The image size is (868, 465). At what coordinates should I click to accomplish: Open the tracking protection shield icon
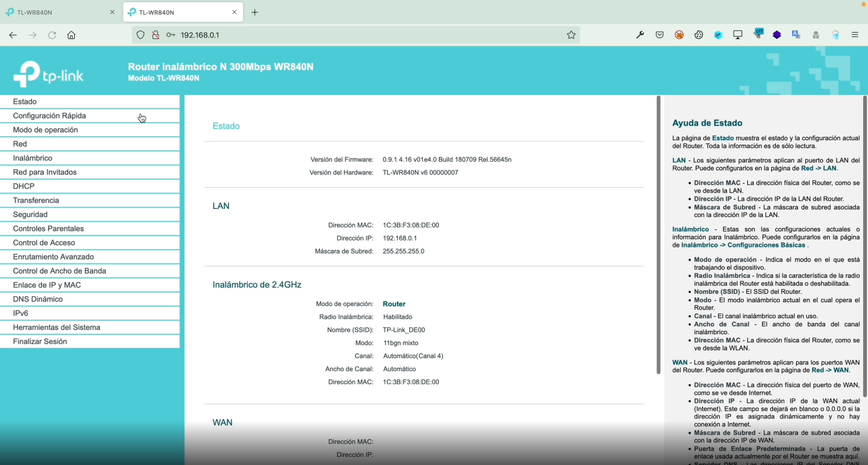pos(141,35)
